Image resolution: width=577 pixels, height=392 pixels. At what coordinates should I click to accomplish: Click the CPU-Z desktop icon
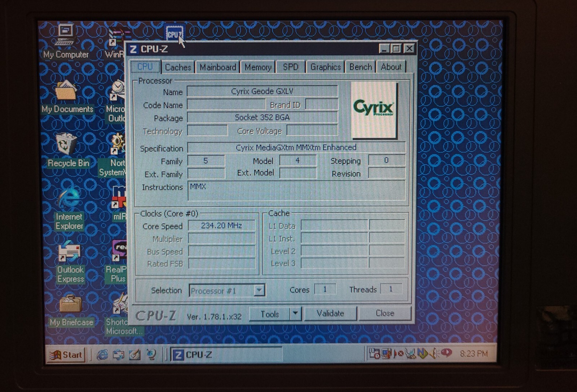[175, 33]
